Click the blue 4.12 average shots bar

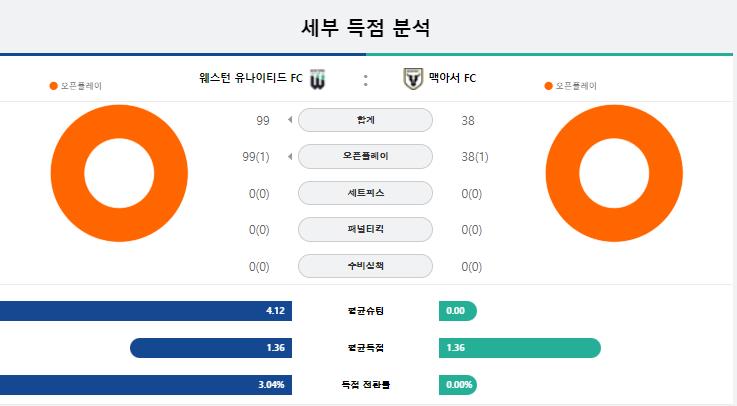pos(146,311)
